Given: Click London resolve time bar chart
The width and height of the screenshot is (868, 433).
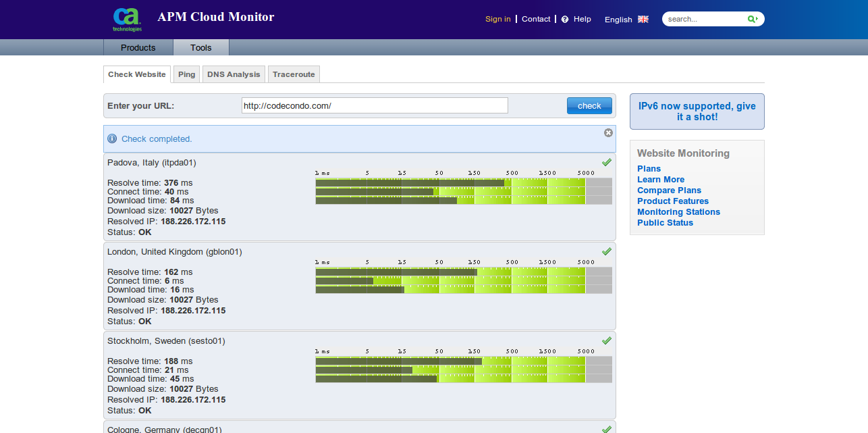Looking at the screenshot, I should click(464, 272).
